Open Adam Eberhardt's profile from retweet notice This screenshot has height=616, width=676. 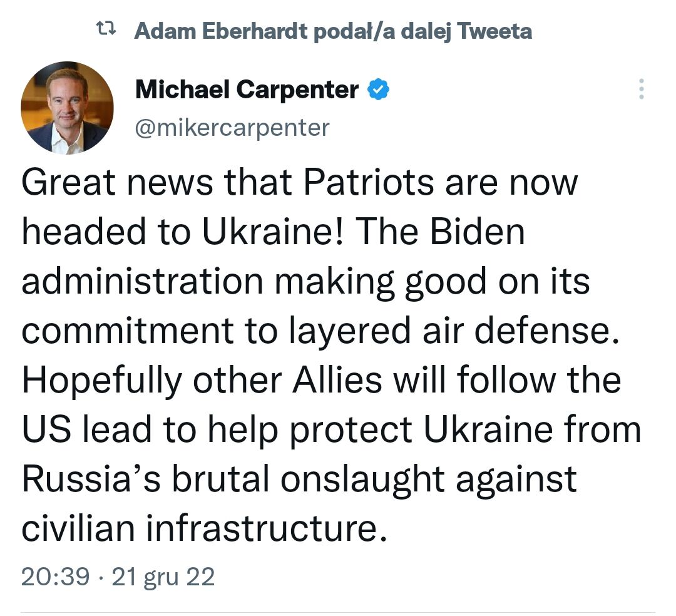click(x=221, y=31)
